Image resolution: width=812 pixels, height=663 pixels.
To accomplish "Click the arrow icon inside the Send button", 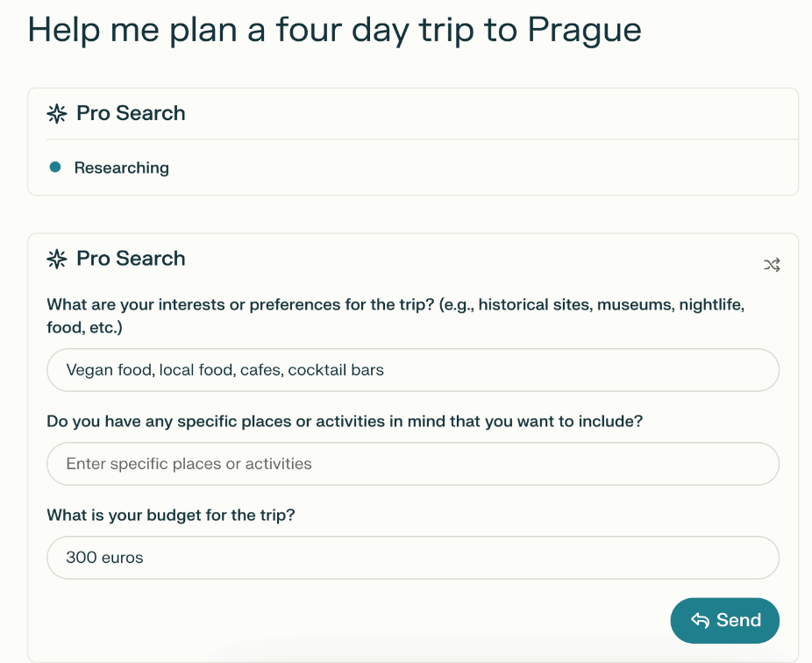I will [x=700, y=620].
